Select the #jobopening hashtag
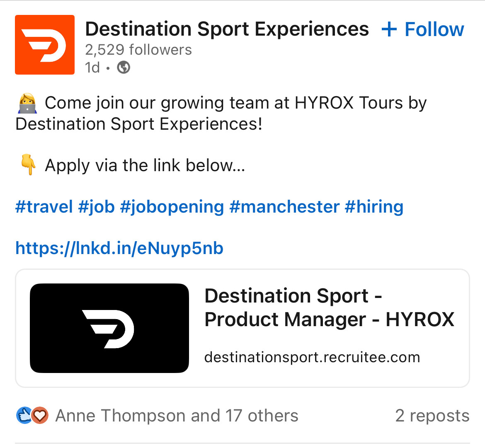The image size is (485, 448). click(x=172, y=206)
